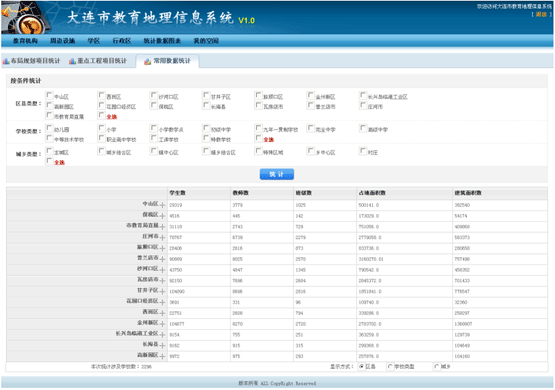The height and width of the screenshot is (390, 555).
Task: Switch to the 重点工程项目统计 tab
Action: (x=98, y=61)
